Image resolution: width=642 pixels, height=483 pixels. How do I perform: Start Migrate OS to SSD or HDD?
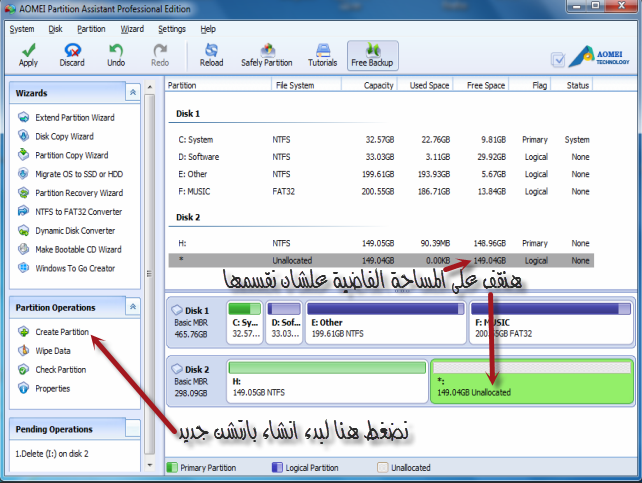[x=79, y=174]
